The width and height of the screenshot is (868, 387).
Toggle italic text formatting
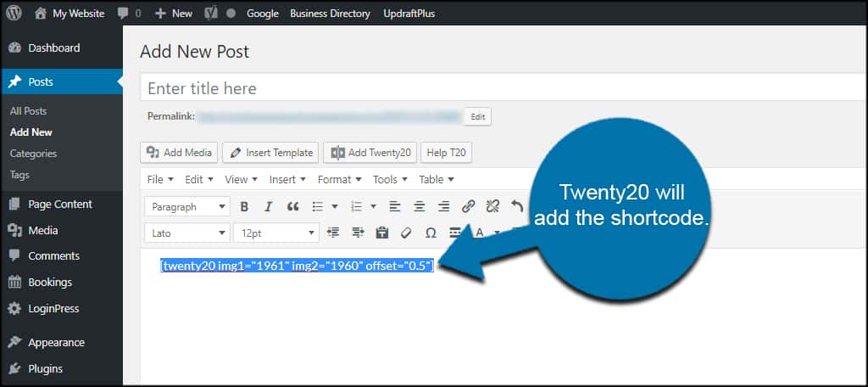click(269, 206)
